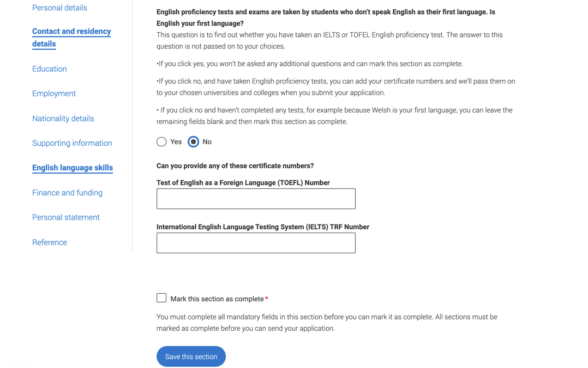Open the Personal details section
Viewport: 588px width, 368px height.
coord(59,8)
